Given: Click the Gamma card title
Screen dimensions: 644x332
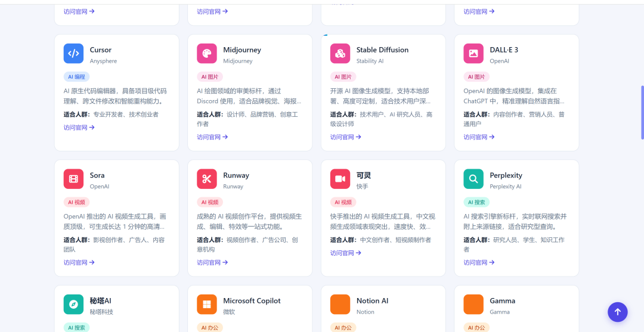Looking at the screenshot, I should click(503, 301).
